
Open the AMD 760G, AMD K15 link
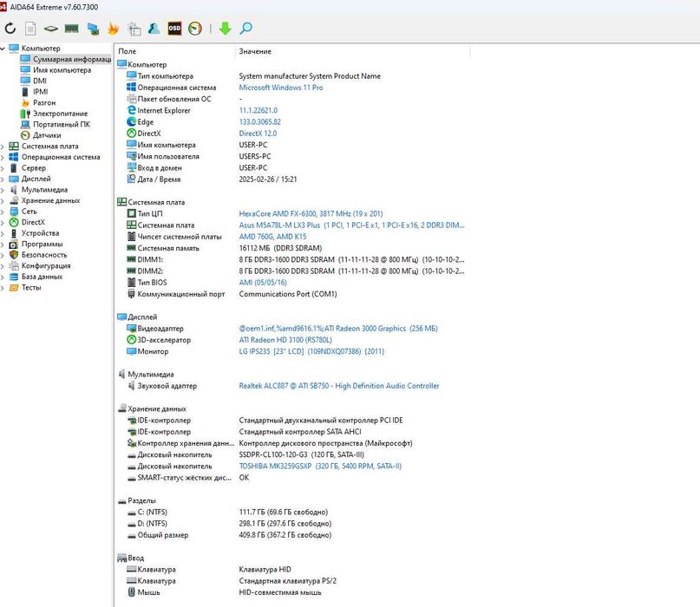[272, 237]
